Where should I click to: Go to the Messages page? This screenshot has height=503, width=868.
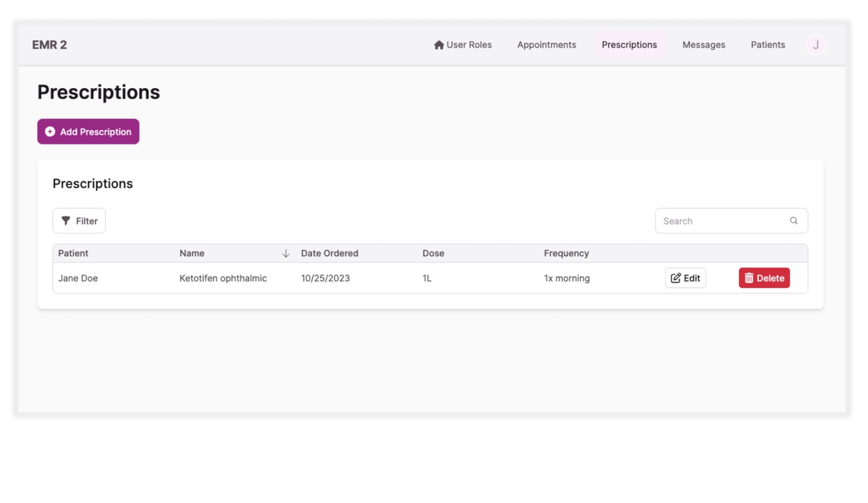tap(703, 45)
